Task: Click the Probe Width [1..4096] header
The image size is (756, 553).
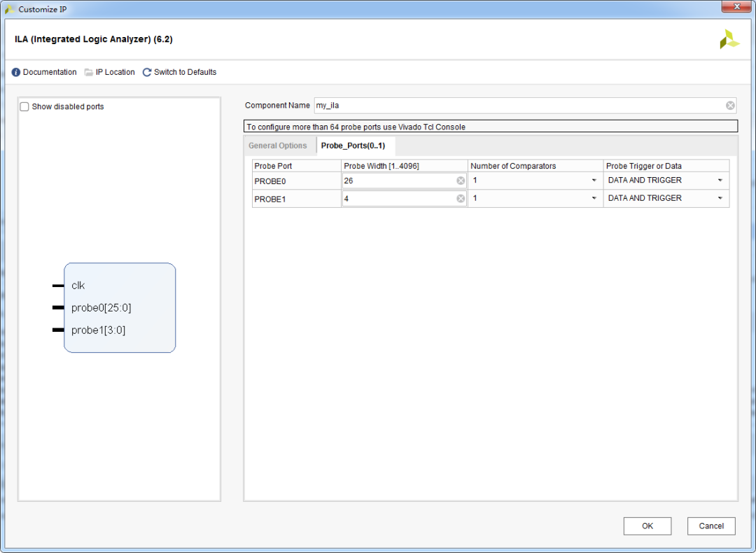Action: (x=405, y=166)
